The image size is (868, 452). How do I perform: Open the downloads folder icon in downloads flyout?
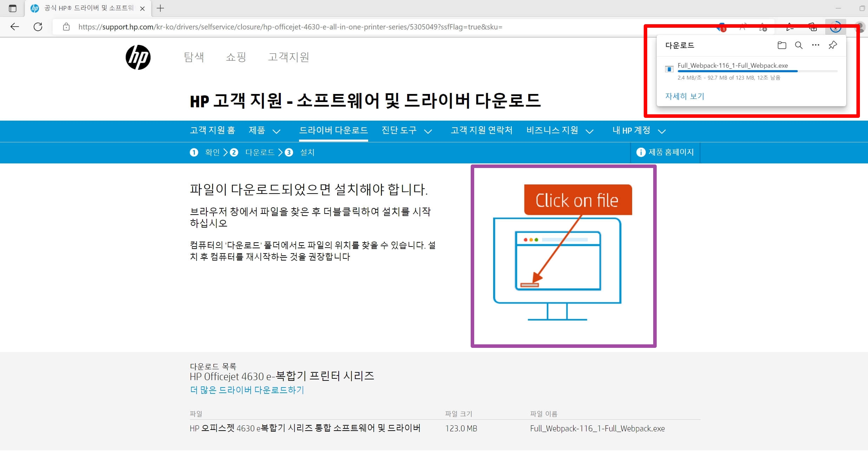click(782, 45)
